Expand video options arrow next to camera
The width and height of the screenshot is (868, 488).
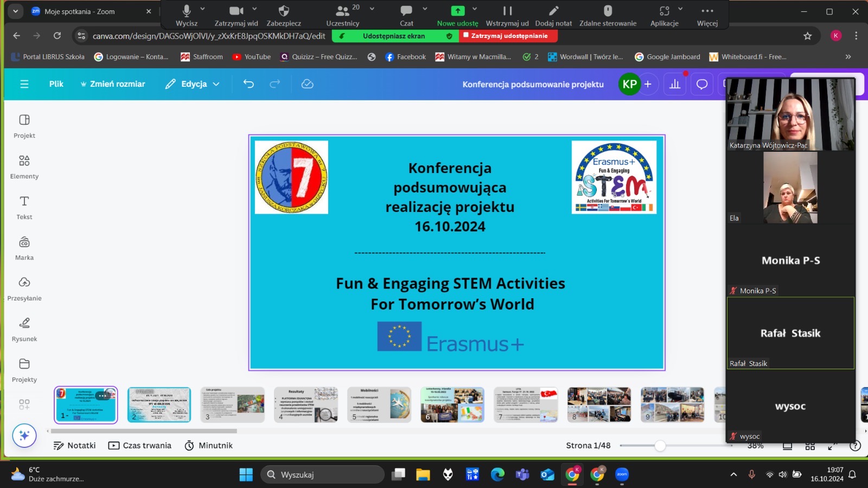click(254, 9)
